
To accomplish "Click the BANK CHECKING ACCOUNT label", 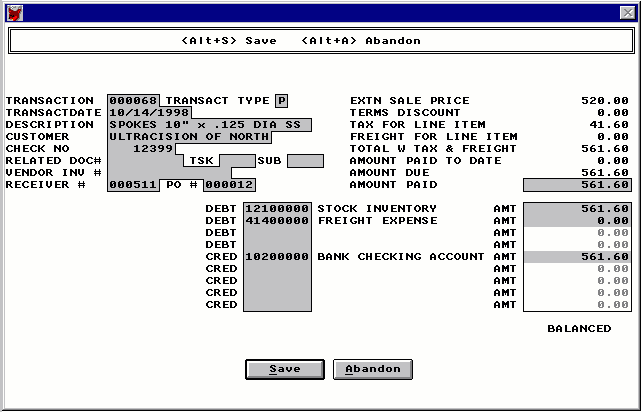I will [401, 257].
